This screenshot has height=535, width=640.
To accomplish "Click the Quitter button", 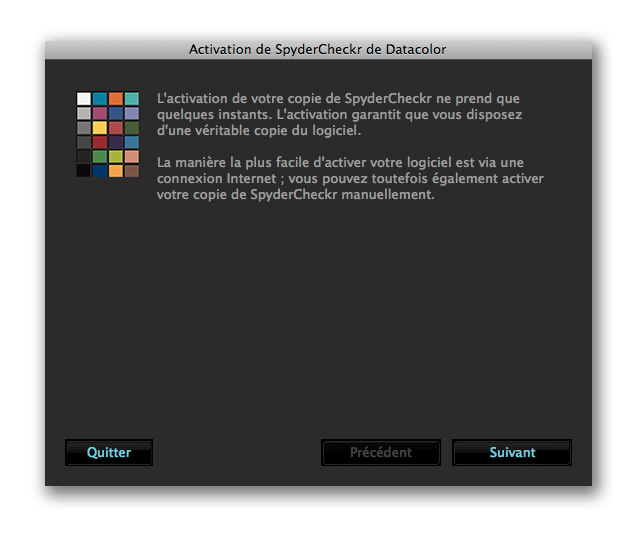I will pyautogui.click(x=109, y=452).
